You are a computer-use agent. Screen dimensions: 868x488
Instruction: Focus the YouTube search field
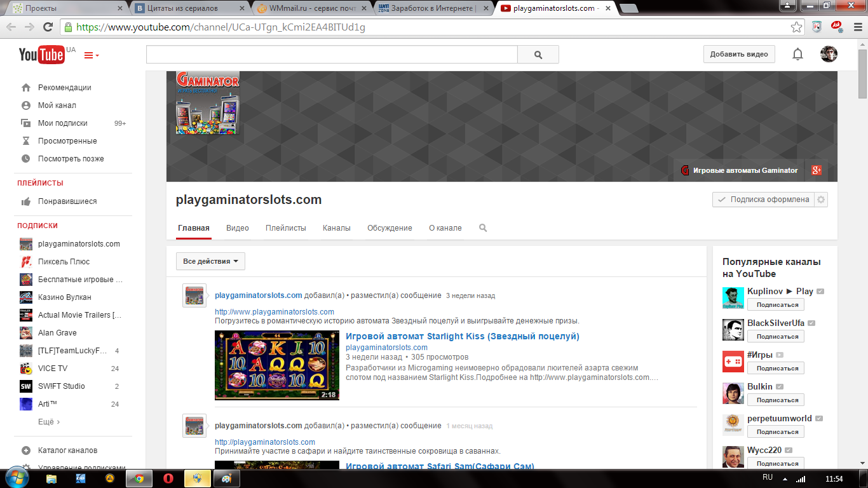point(332,55)
